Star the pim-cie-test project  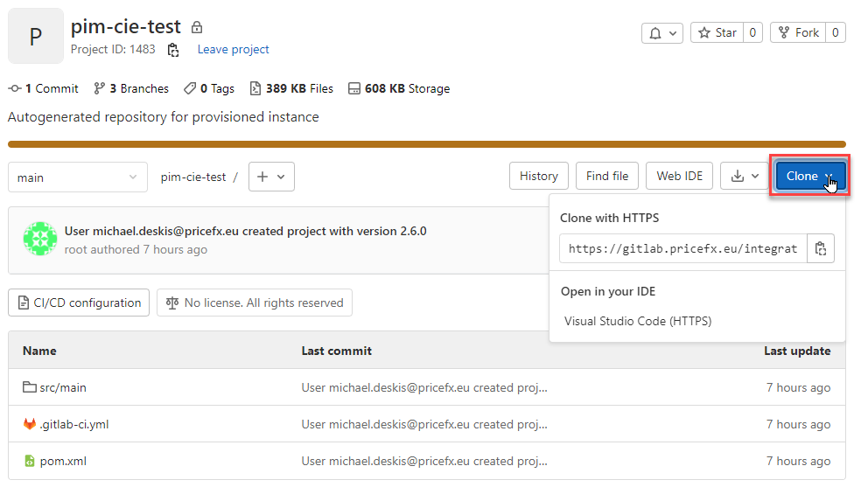717,32
